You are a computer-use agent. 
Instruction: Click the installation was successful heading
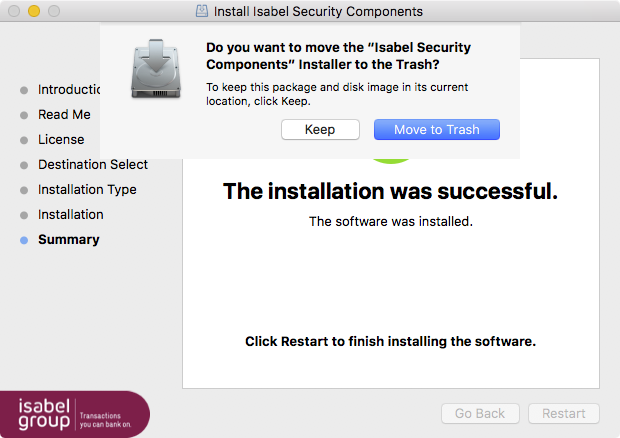click(391, 191)
